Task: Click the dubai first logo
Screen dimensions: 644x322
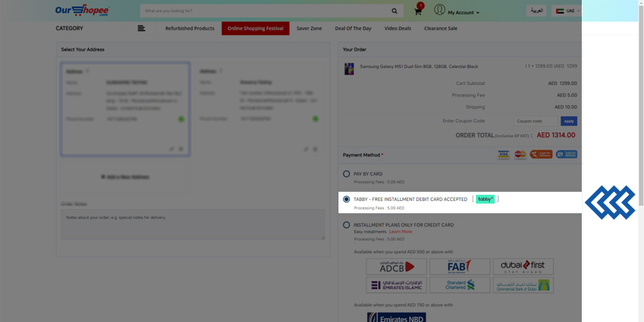Action: click(523, 267)
